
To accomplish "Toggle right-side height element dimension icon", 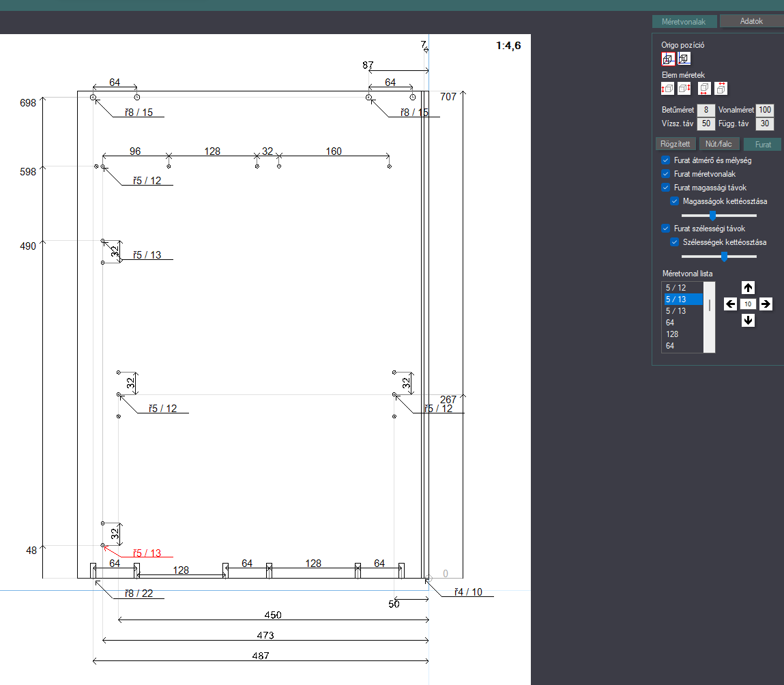I will [684, 89].
